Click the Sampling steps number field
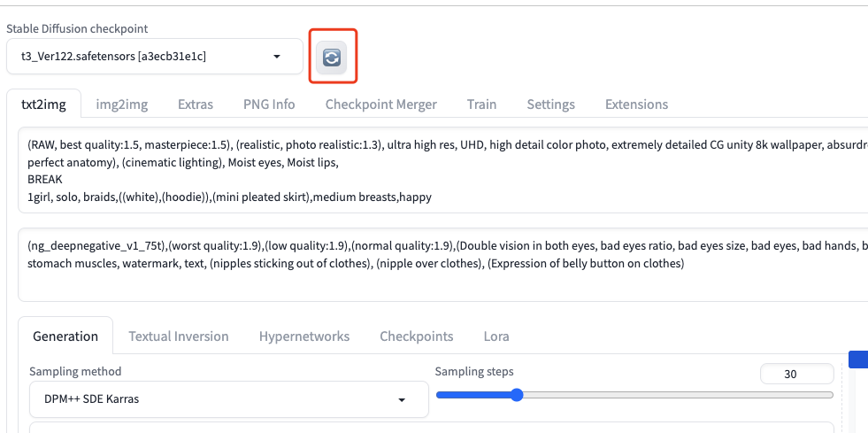Screen dimensions: 868x433 [x=796, y=374]
